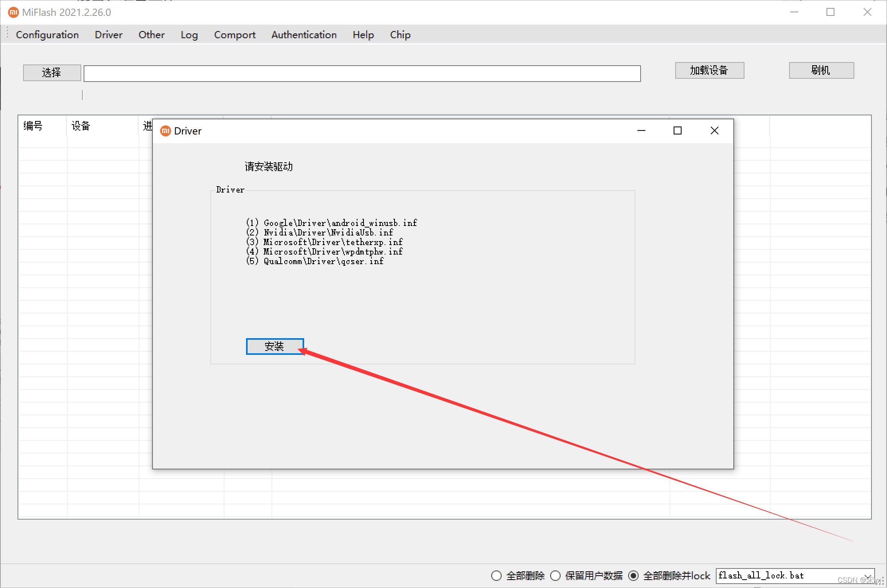887x588 pixels.
Task: Click the ROM path input field
Action: (362, 74)
